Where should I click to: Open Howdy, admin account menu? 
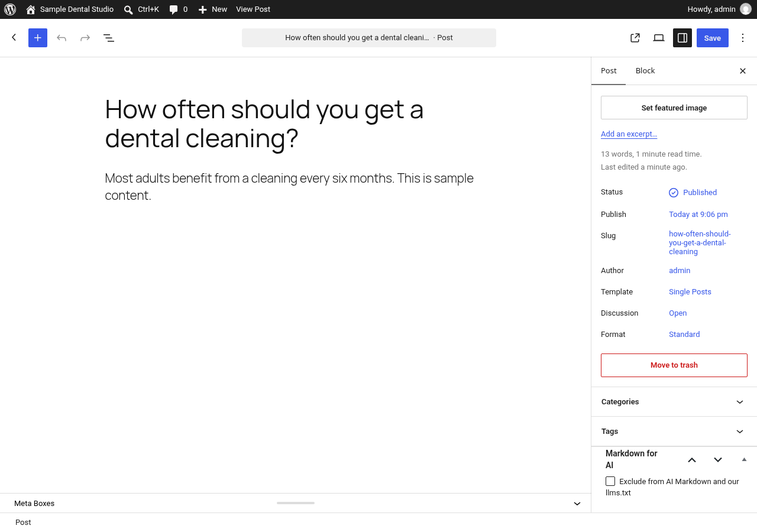point(719,9)
